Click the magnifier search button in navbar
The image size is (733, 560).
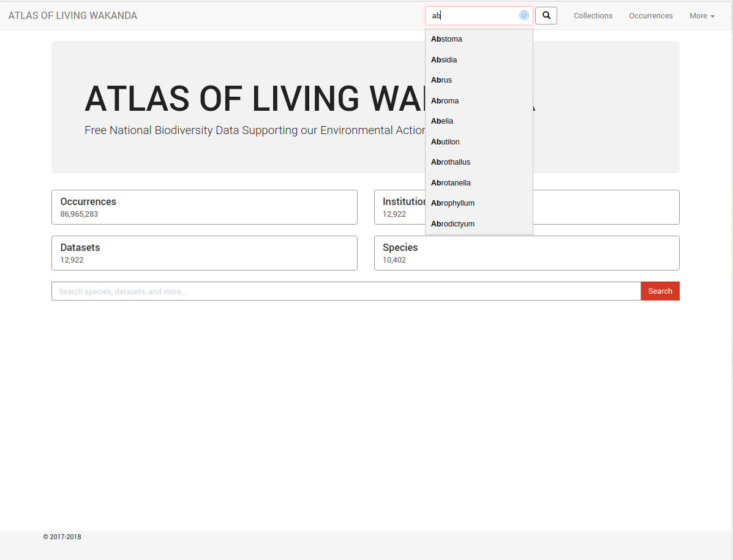[546, 15]
